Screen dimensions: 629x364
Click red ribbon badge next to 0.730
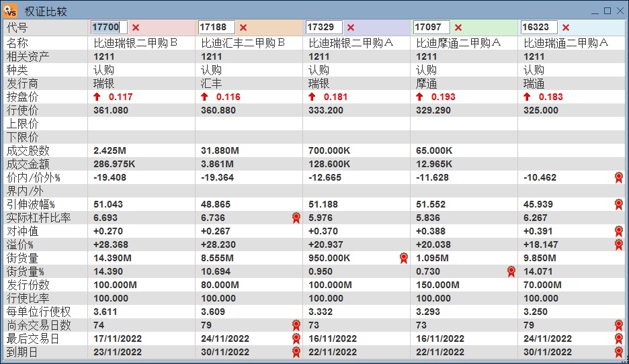coord(511,271)
